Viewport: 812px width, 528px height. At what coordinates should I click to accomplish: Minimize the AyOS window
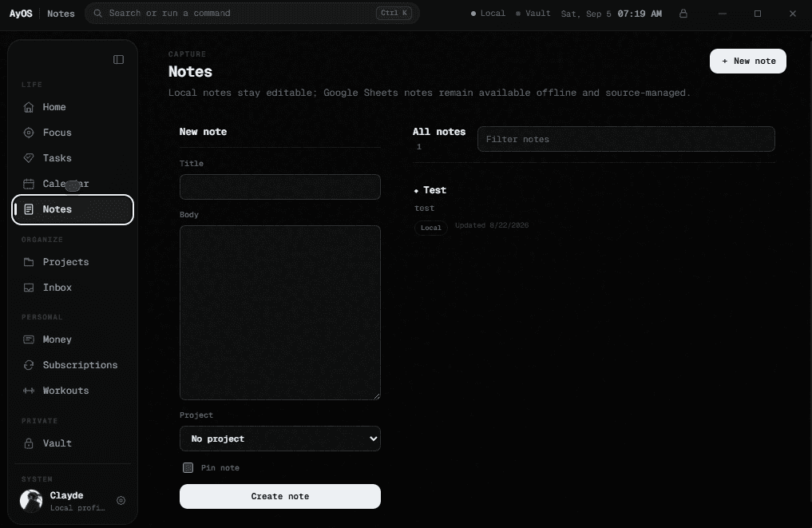tap(723, 14)
